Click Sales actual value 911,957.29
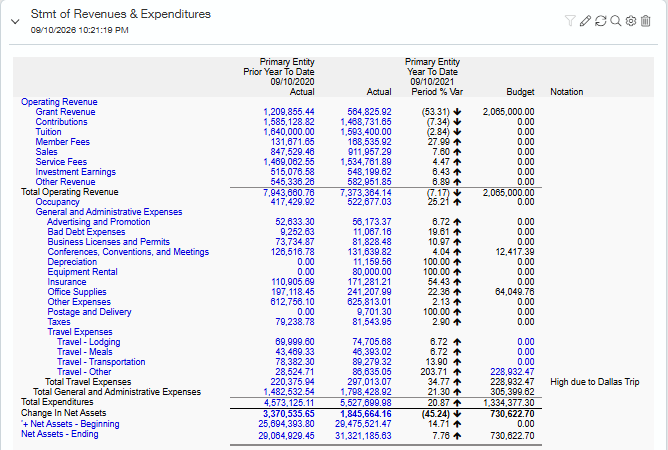This screenshot has height=450, width=668. coord(369,152)
